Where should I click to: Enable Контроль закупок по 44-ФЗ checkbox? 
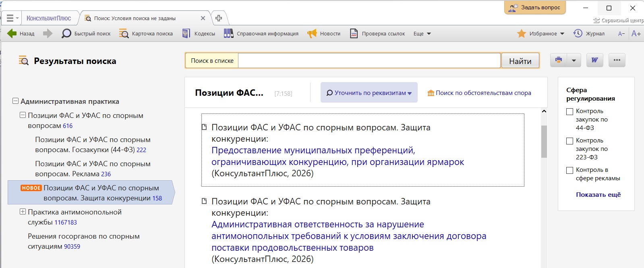[x=569, y=111]
